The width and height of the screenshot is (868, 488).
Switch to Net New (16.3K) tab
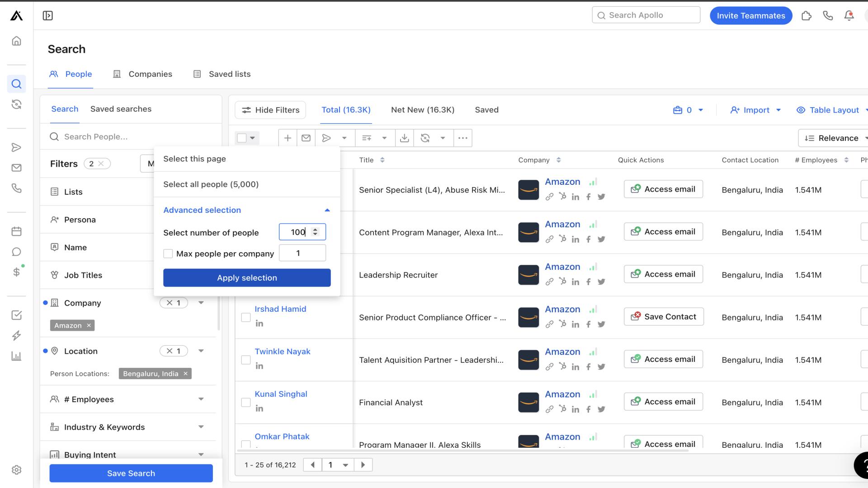tap(423, 110)
